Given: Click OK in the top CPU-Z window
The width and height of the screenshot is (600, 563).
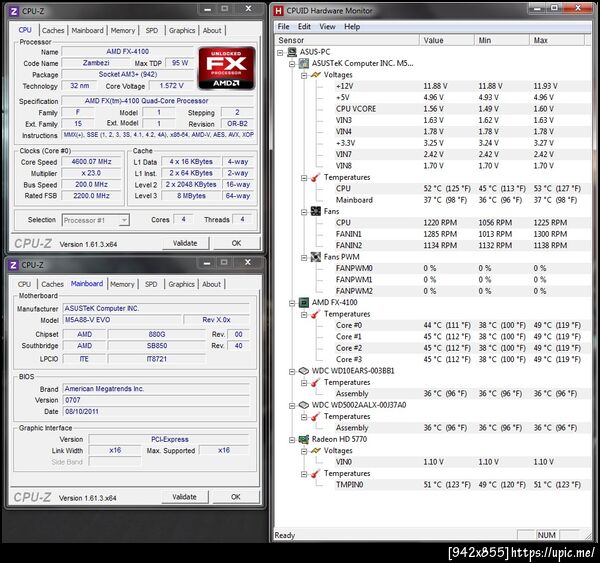Looking at the screenshot, I should [236, 243].
